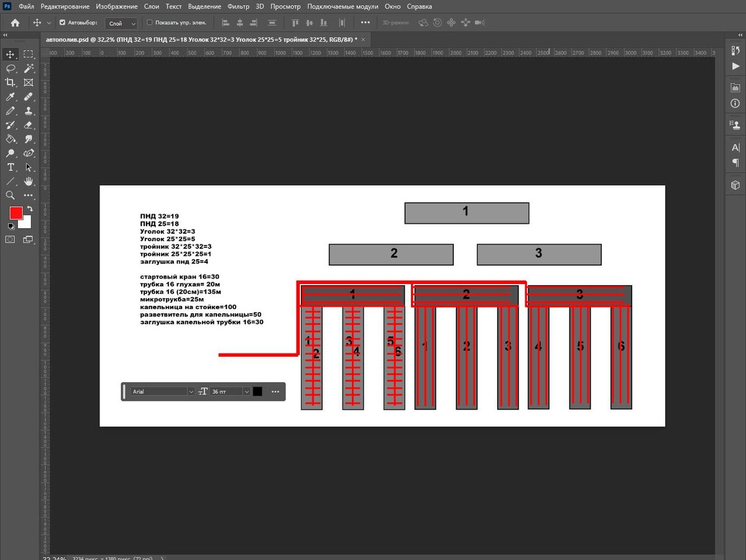
Task: Close the автополив.psd document tab
Action: (363, 39)
